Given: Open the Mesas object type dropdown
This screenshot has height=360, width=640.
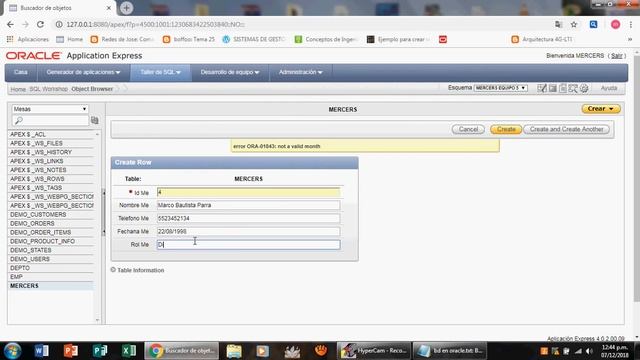Looking at the screenshot, I should (50, 109).
